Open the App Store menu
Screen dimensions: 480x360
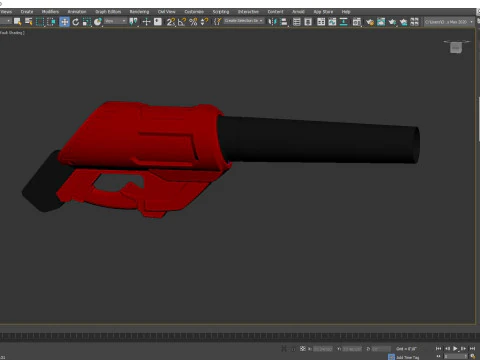(x=323, y=12)
